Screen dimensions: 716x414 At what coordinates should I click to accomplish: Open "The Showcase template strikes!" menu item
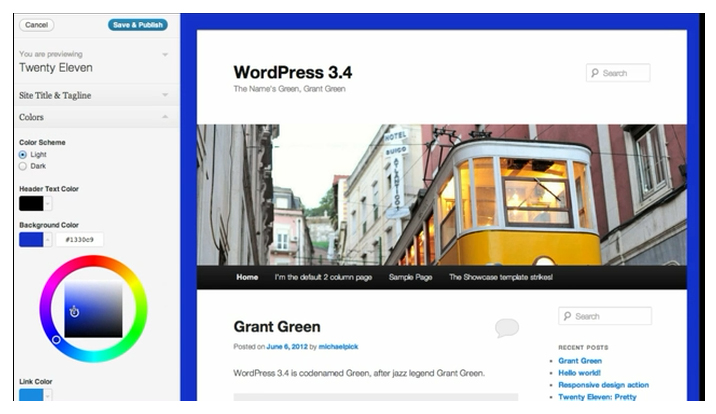coord(500,277)
